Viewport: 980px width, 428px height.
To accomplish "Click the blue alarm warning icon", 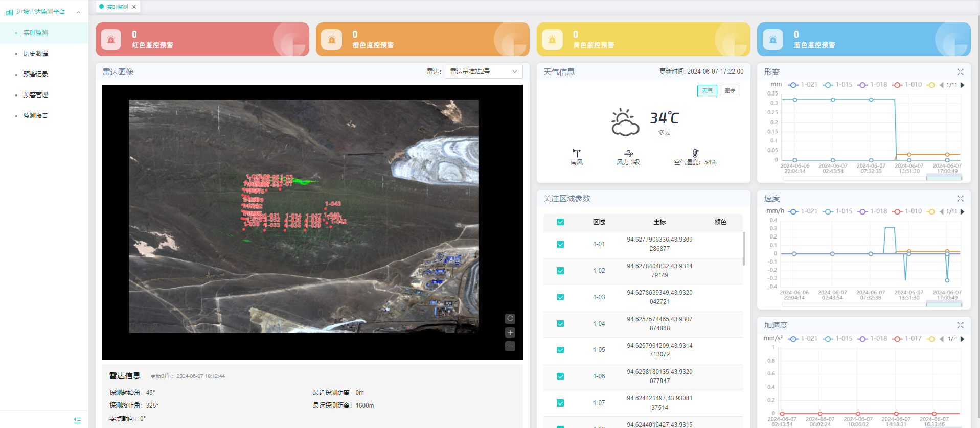I will [x=772, y=39].
